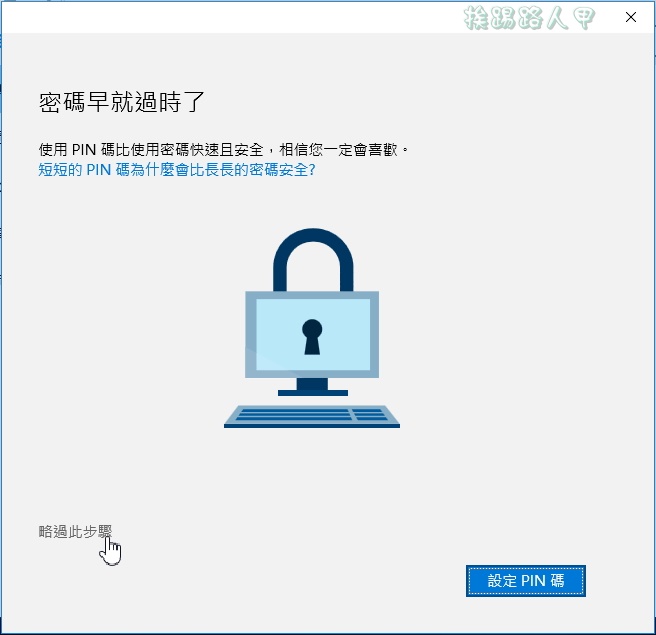This screenshot has height=635, width=656.
Task: Click the keyhole icon on the monitor
Action: click(312, 337)
